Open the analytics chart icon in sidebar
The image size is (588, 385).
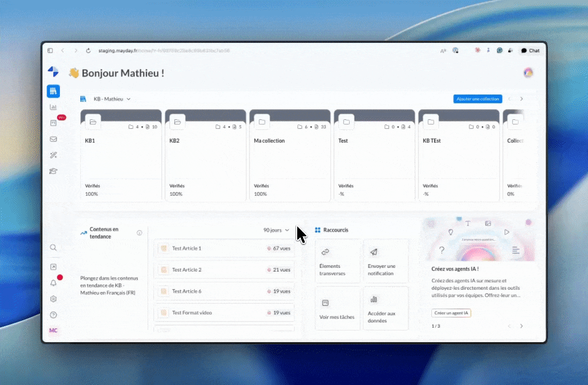[53, 107]
